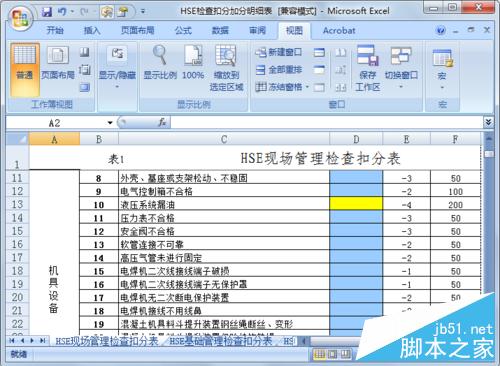Click the Name Box showing A2
The image size is (500, 366).
click(55, 123)
